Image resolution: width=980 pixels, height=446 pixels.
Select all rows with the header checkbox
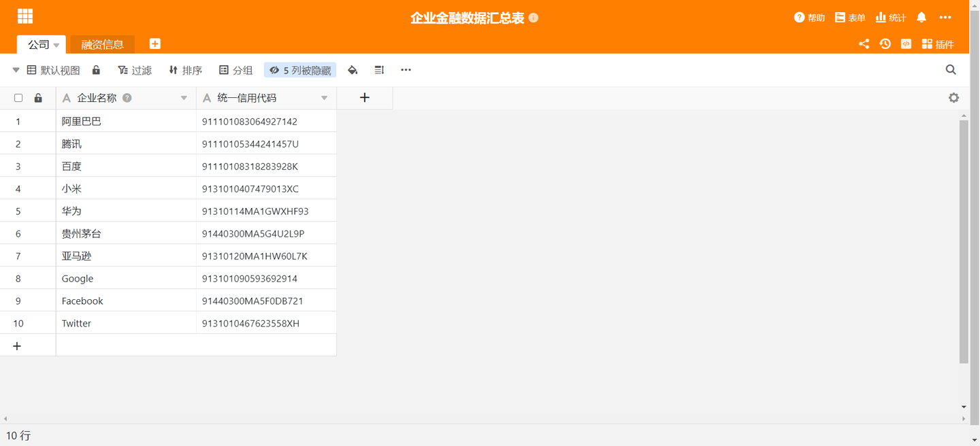click(x=18, y=97)
